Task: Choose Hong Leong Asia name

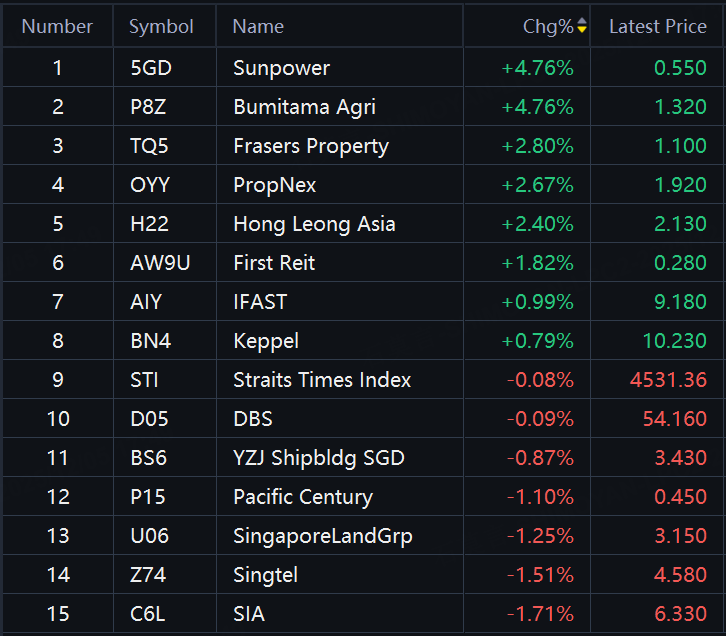Action: point(314,224)
